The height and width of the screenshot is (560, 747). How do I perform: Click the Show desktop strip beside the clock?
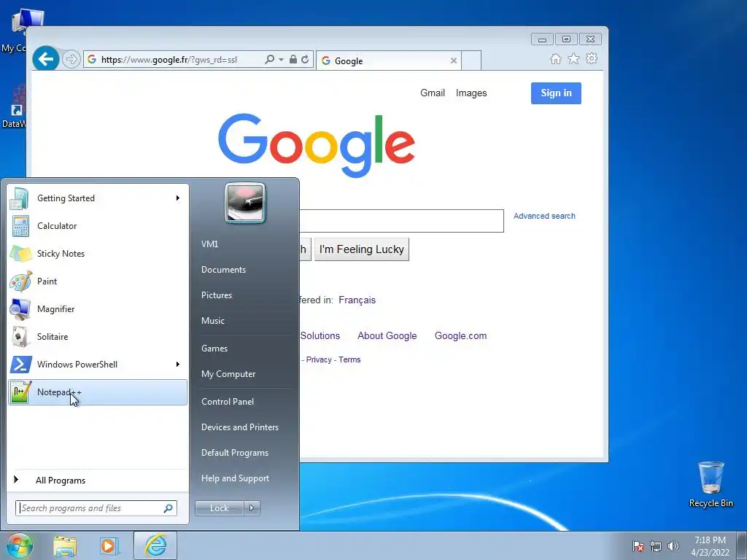[741, 545]
